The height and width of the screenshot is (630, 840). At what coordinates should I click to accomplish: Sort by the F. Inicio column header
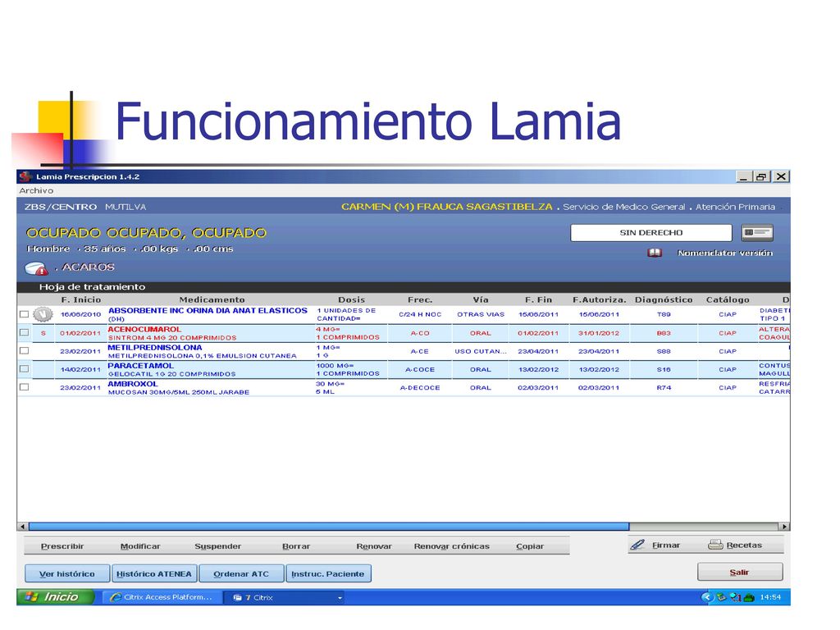81,299
